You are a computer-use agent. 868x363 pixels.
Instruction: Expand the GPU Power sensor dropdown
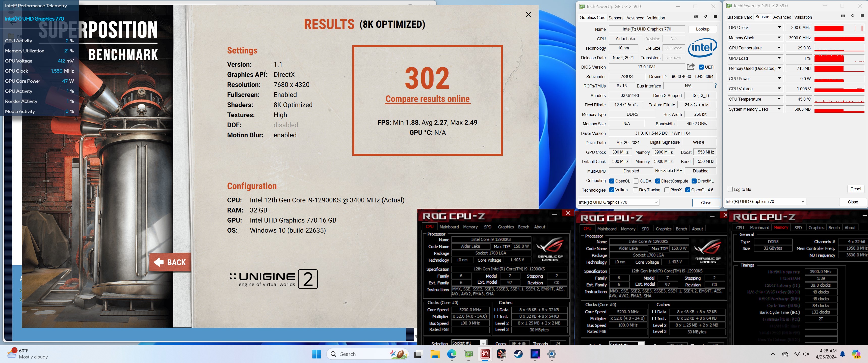pyautogui.click(x=779, y=78)
